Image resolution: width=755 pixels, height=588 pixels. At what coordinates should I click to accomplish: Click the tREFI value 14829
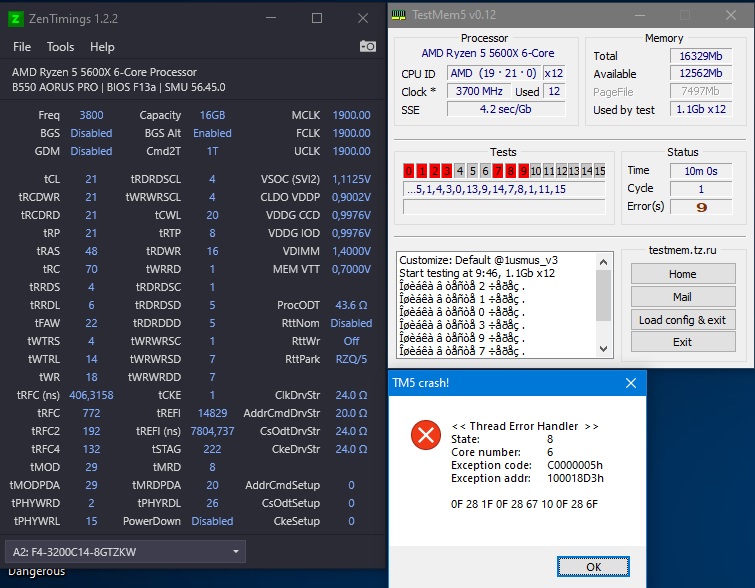coord(212,413)
